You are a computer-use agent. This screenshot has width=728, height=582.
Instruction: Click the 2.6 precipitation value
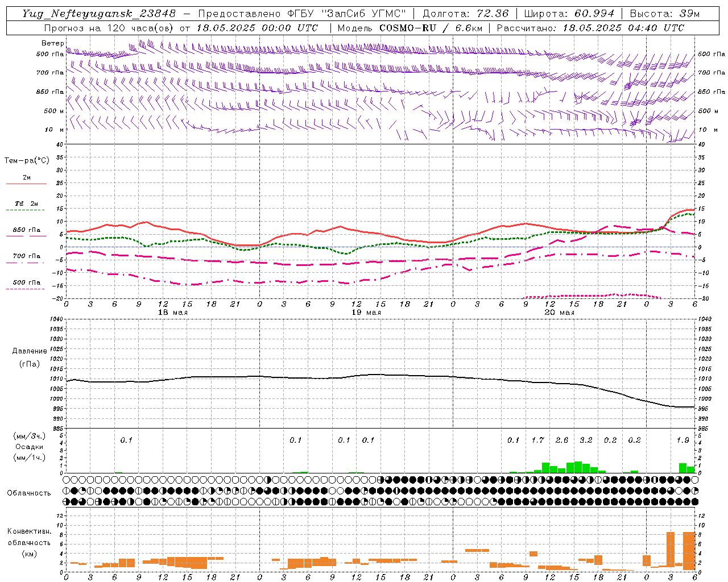(562, 440)
